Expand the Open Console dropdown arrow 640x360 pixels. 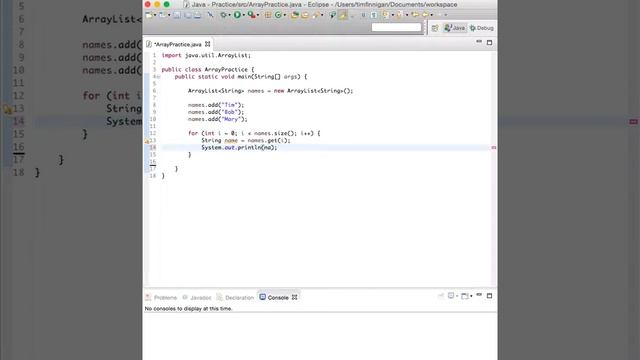tap(471, 296)
